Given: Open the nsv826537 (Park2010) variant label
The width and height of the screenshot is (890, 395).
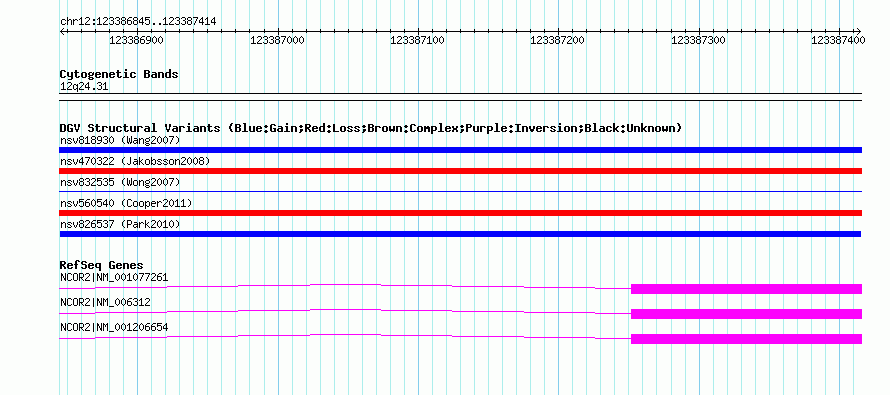Looking at the screenshot, I should [x=120, y=224].
